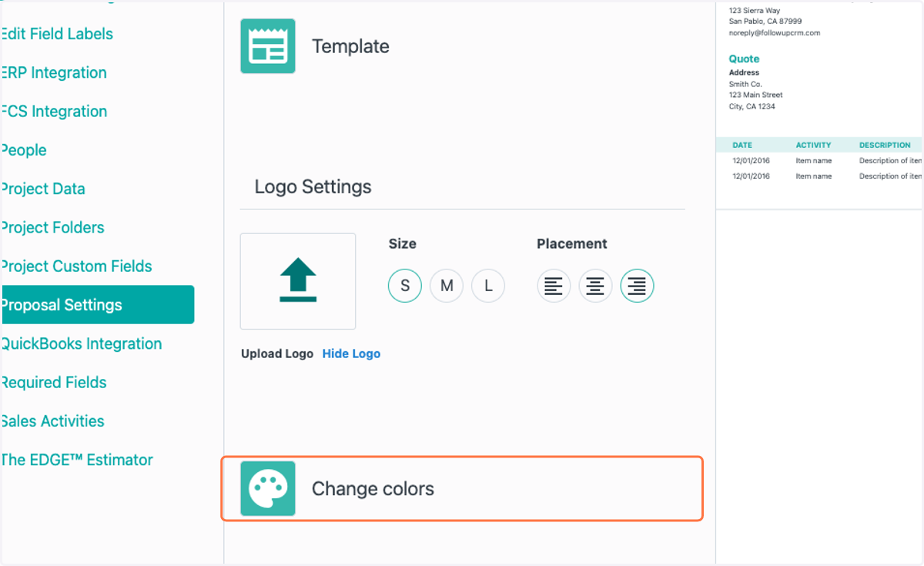Image resolution: width=924 pixels, height=566 pixels.
Task: Click the Quote heading in preview
Action: [x=744, y=59]
